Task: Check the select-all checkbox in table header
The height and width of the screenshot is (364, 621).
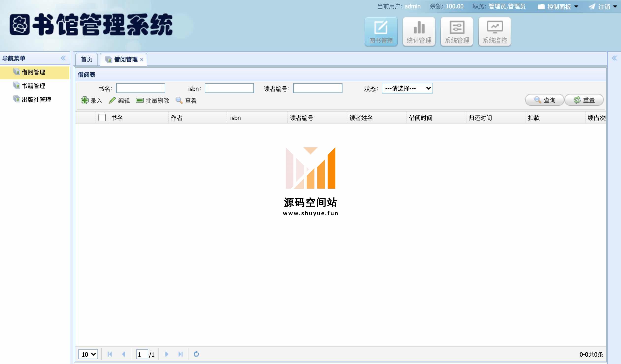Action: (102, 118)
